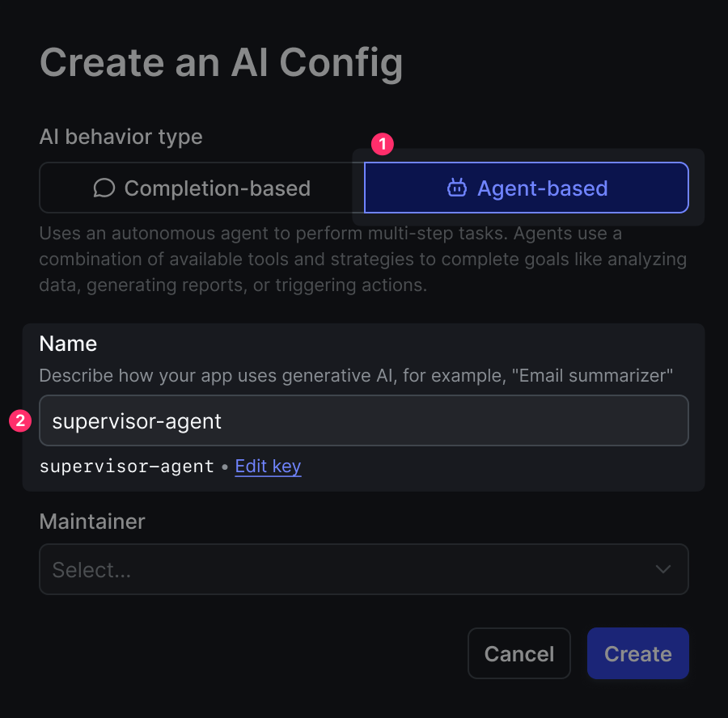
Task: Click the Name field label
Action: click(x=68, y=344)
